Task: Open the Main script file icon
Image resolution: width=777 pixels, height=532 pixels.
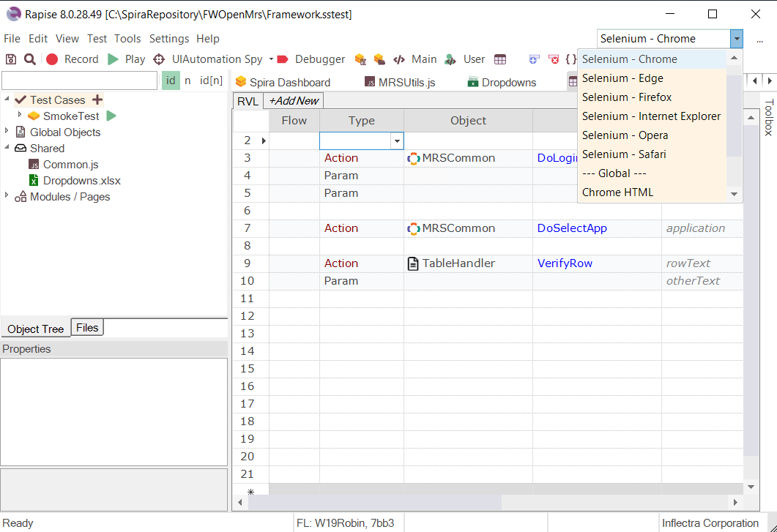Action: (399, 59)
